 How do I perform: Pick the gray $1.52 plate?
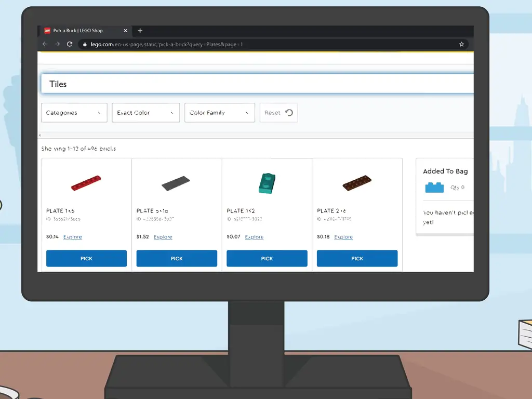[177, 259]
